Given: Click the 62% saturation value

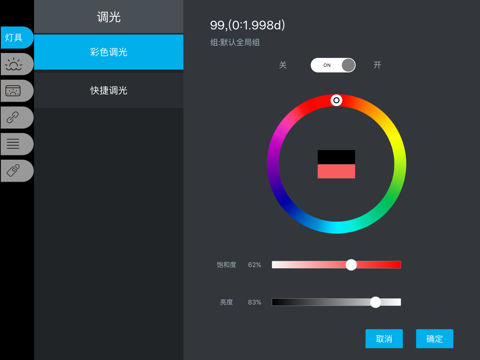Looking at the screenshot, I should click(x=254, y=265).
